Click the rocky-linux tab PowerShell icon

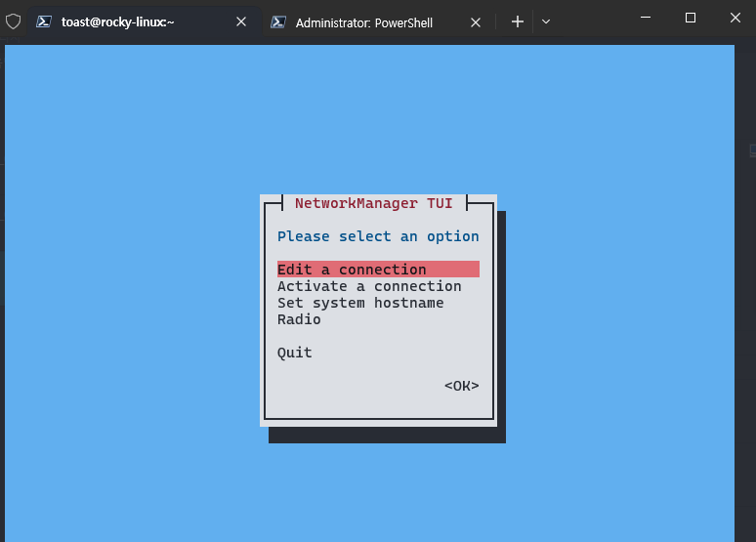(x=44, y=21)
